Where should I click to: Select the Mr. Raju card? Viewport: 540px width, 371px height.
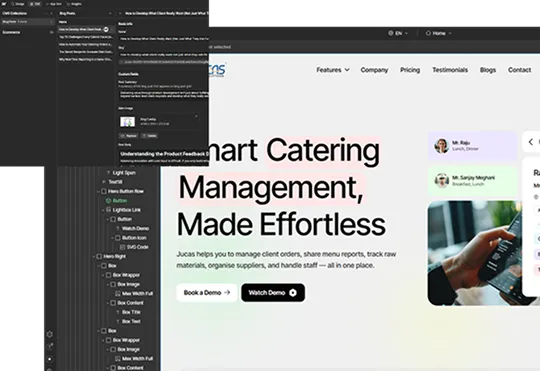(x=472, y=146)
